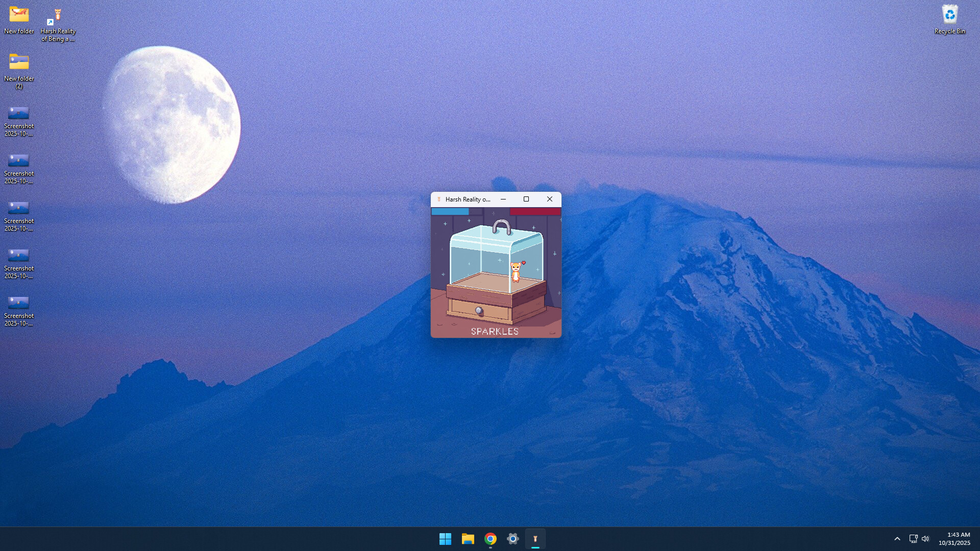This screenshot has width=980, height=551.
Task: Open network settings from the system tray
Action: pos(912,538)
